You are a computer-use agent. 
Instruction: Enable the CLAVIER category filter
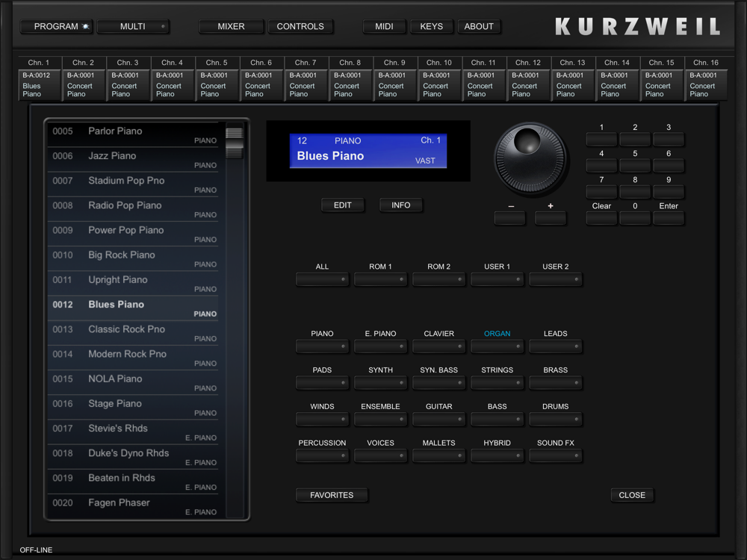tap(438, 346)
